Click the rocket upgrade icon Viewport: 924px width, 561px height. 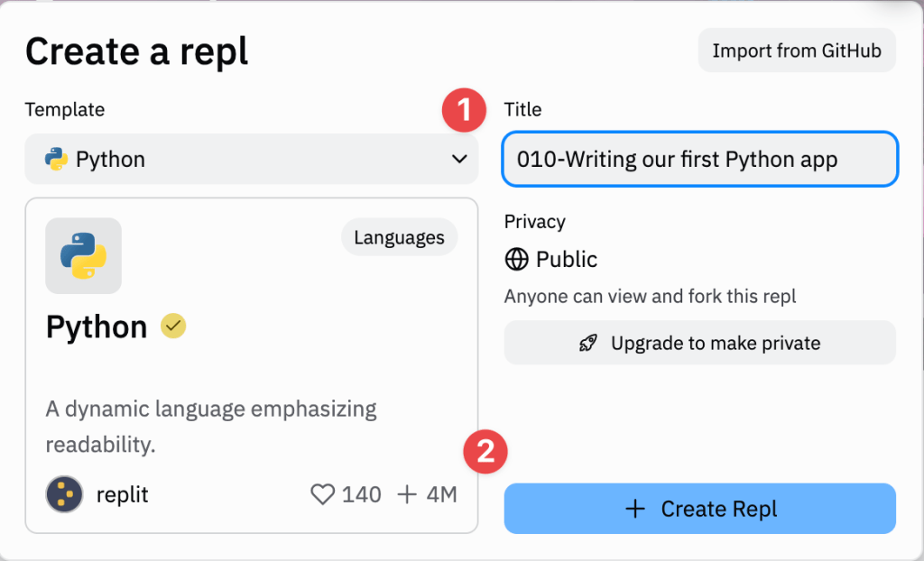point(588,344)
